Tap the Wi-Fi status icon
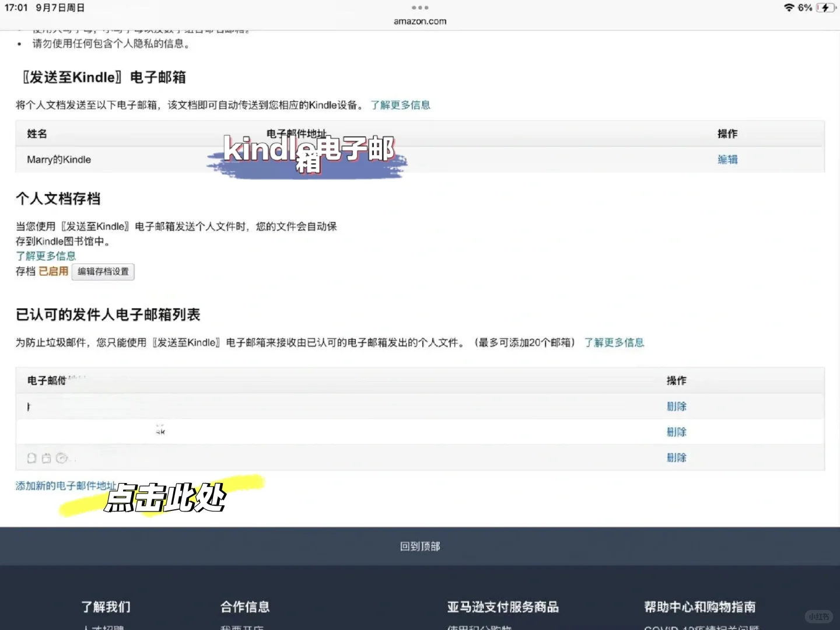Screen dimensions: 840x630 [x=789, y=8]
